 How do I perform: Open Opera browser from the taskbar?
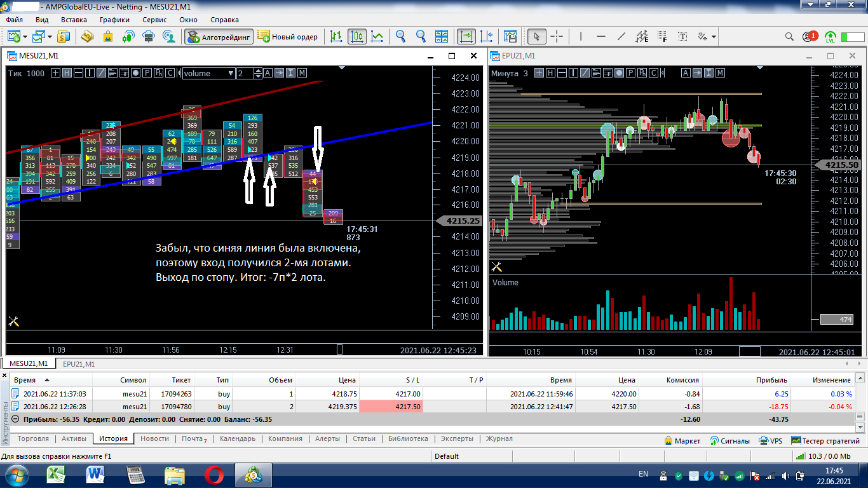tap(214, 475)
